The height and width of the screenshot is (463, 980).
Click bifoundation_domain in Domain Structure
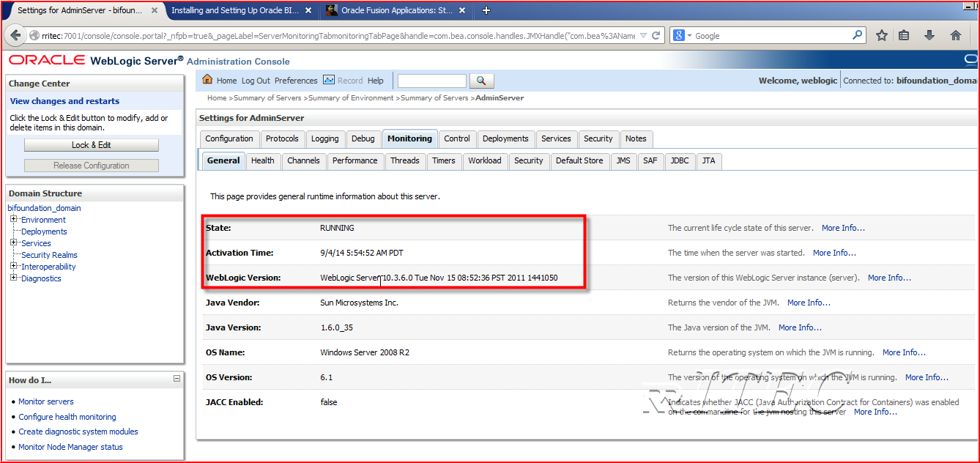pyautogui.click(x=45, y=208)
